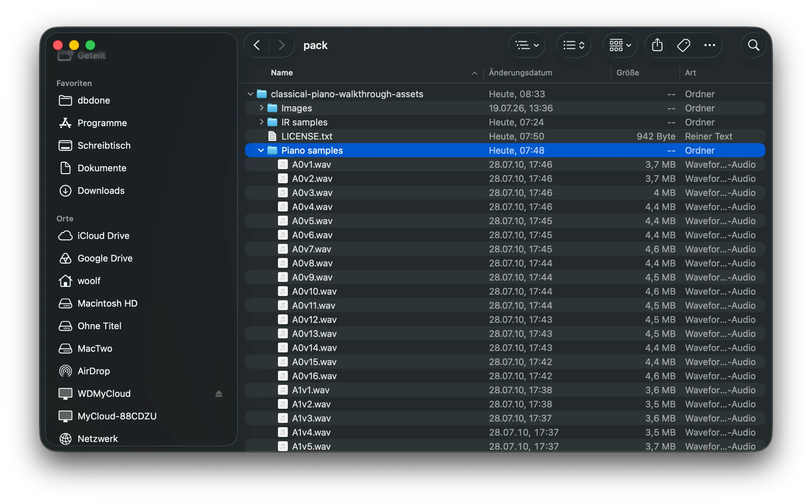
Task: Select the file A0v2.wav
Action: tap(505, 178)
